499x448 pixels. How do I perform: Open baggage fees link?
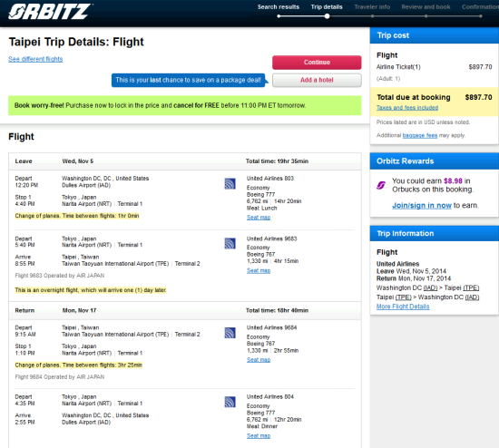pyautogui.click(x=420, y=135)
